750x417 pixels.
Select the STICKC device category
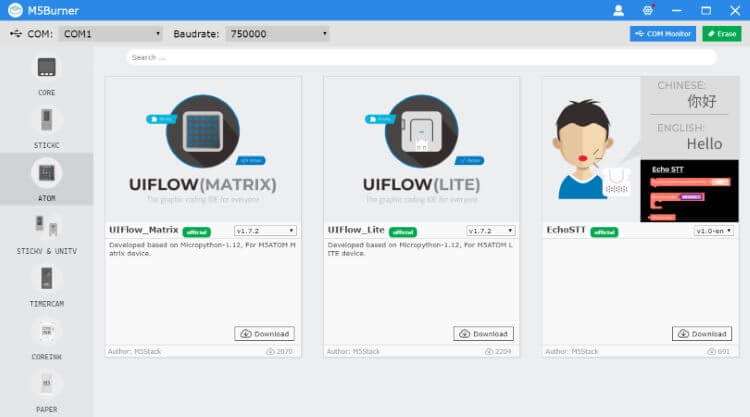pos(46,121)
